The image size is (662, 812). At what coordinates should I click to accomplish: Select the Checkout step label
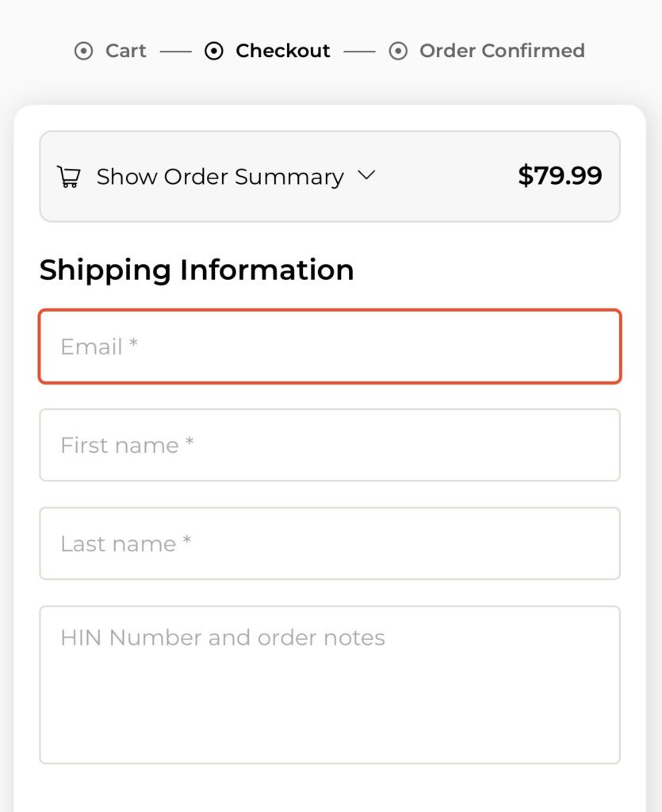(x=282, y=51)
